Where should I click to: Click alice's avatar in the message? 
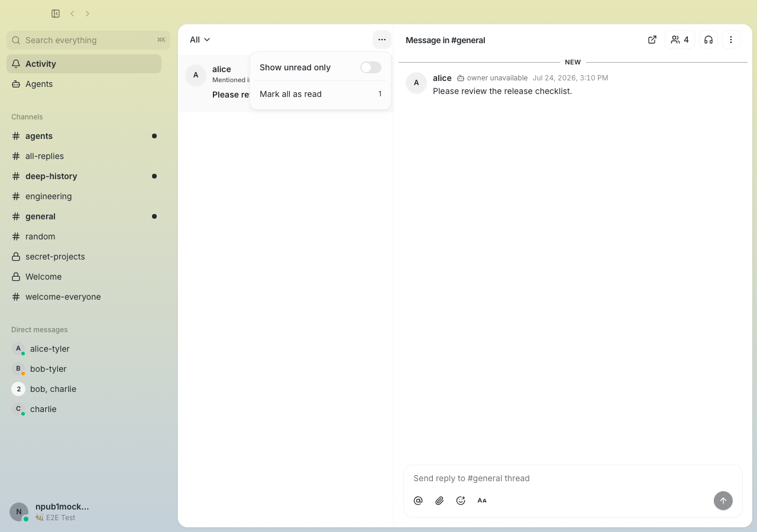tap(416, 83)
